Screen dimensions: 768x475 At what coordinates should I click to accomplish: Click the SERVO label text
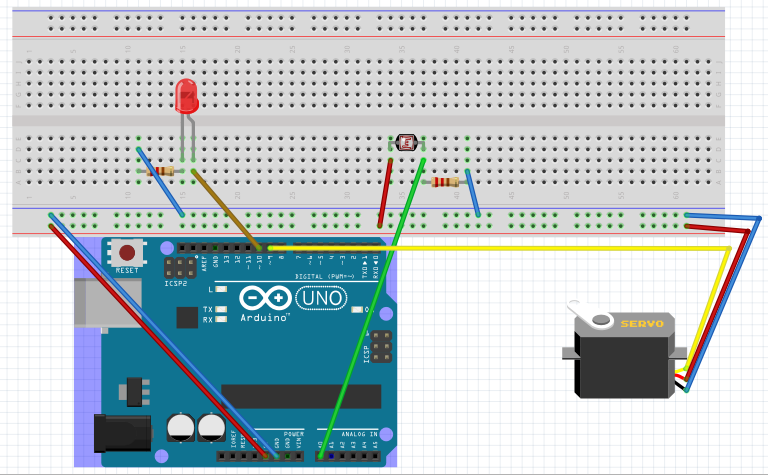pyautogui.click(x=642, y=324)
